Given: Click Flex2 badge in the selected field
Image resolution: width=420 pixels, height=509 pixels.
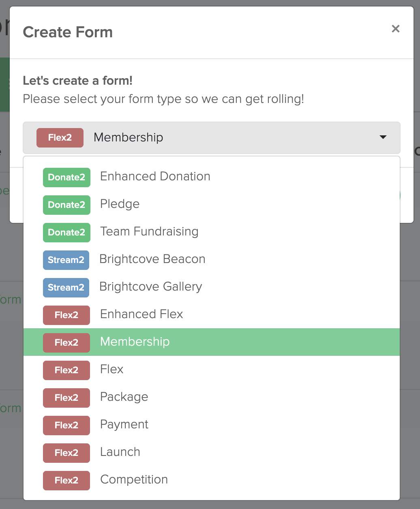Looking at the screenshot, I should click(60, 138).
